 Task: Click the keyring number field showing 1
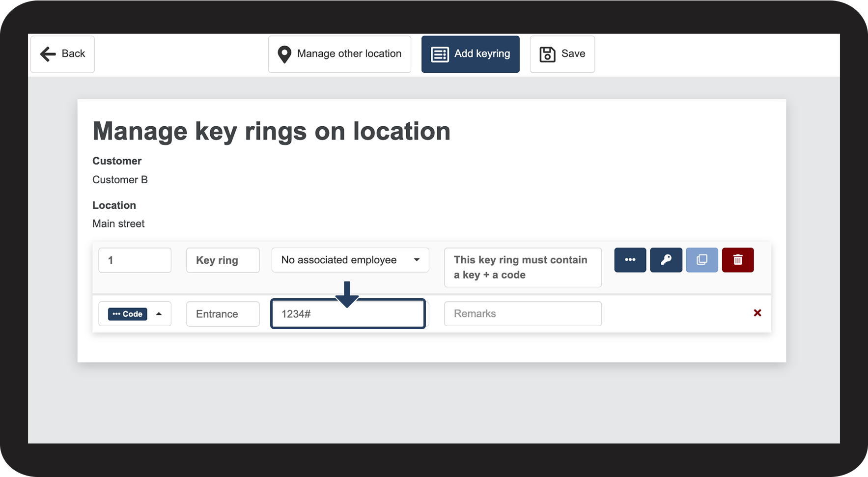click(x=135, y=260)
